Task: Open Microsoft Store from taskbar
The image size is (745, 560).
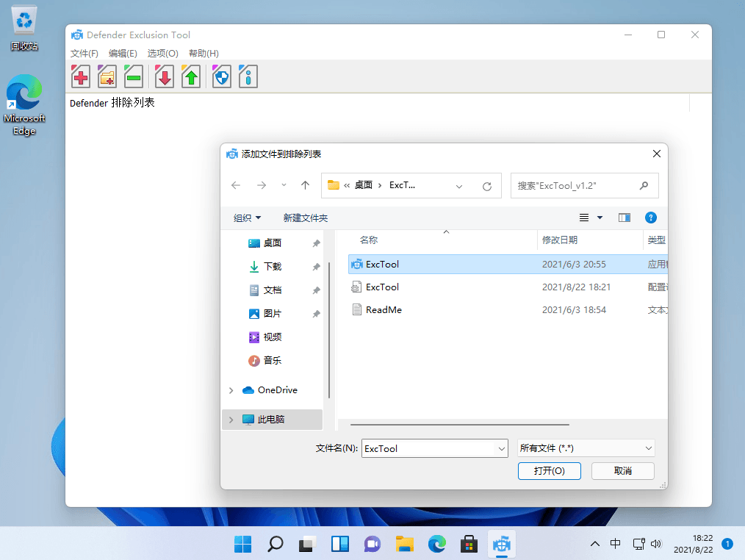Action: point(469,544)
